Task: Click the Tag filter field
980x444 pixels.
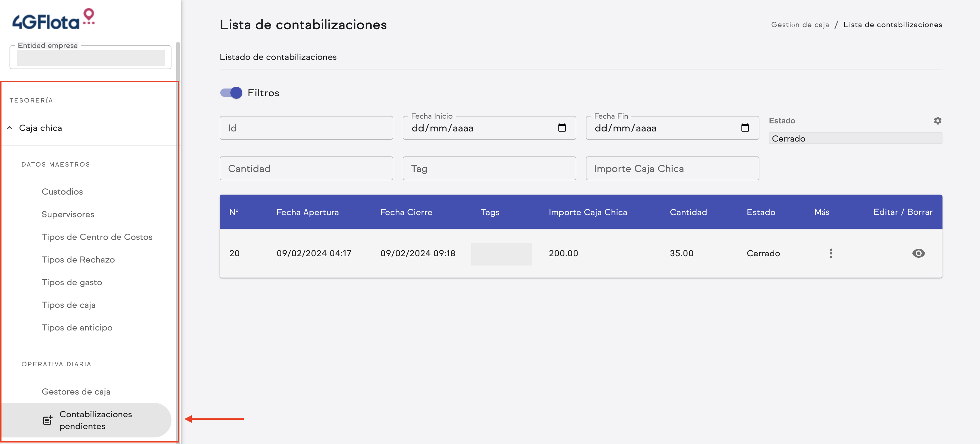Action: click(489, 168)
